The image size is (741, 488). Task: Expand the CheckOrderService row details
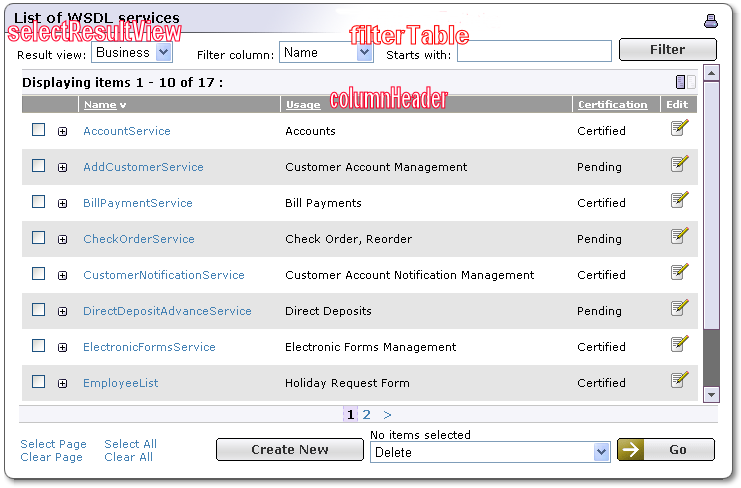click(x=62, y=240)
